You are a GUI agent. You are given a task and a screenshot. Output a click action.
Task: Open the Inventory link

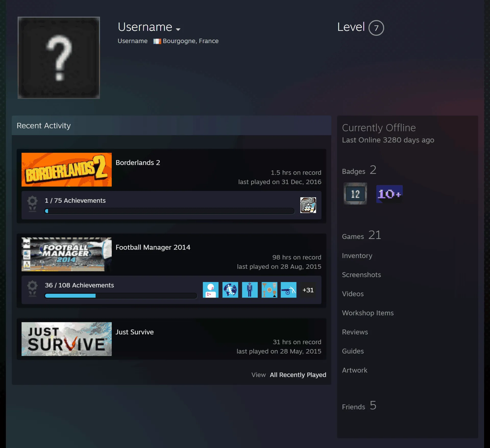tap(357, 255)
